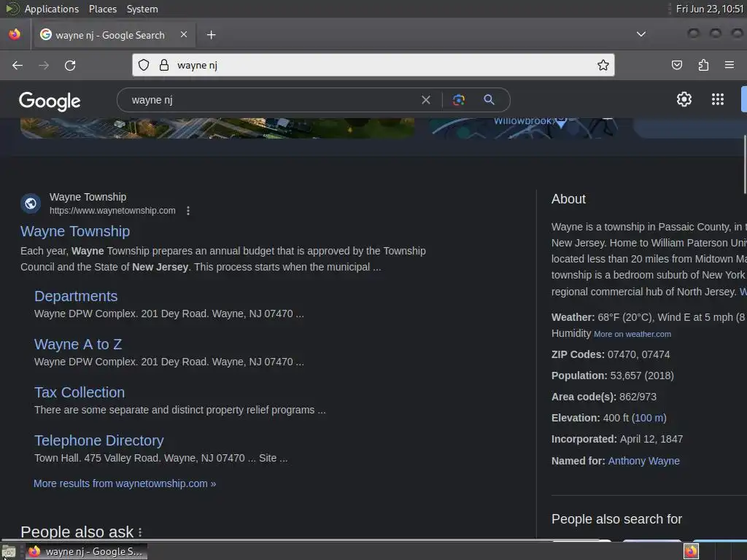Open the Firefox hamburger menu
Image resolution: width=747 pixels, height=560 pixels.
(x=729, y=65)
